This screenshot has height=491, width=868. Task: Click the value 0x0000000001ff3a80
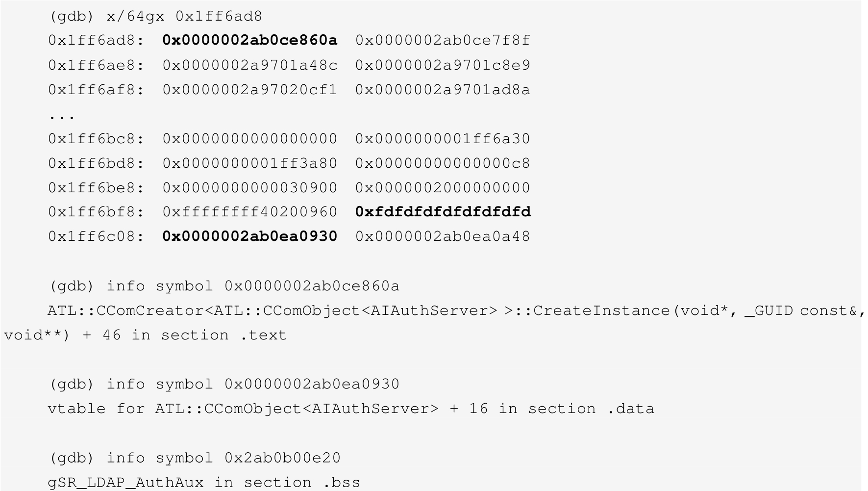click(x=249, y=163)
